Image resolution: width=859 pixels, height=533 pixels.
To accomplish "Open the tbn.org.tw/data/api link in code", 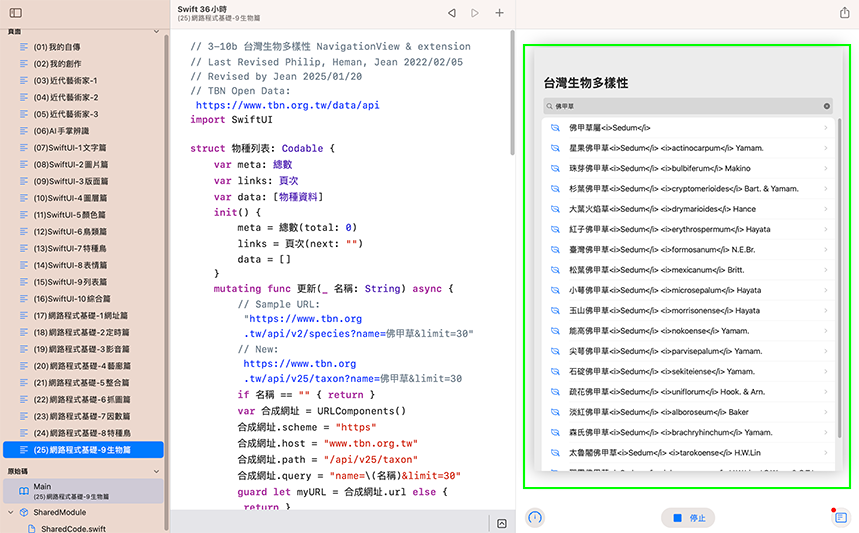I will coord(287,104).
